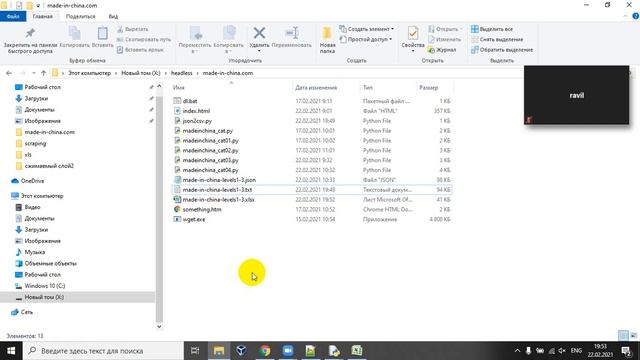Screen dimensions: 640x360
Task: Go up one folder level arrow
Action: coord(43,73)
